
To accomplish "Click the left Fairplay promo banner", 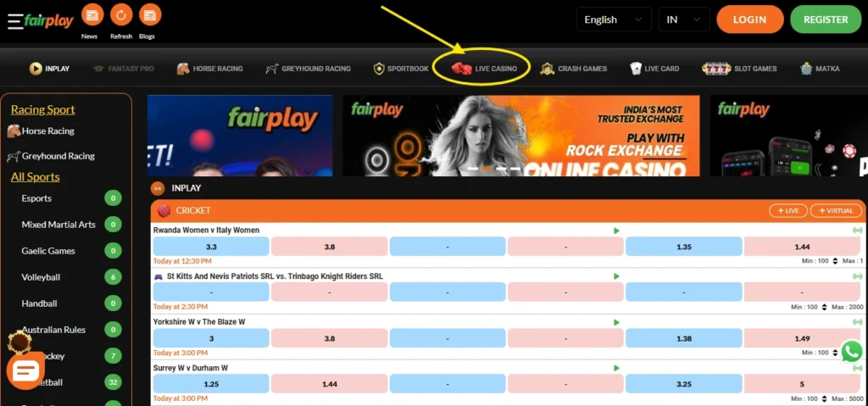I will pos(240,136).
